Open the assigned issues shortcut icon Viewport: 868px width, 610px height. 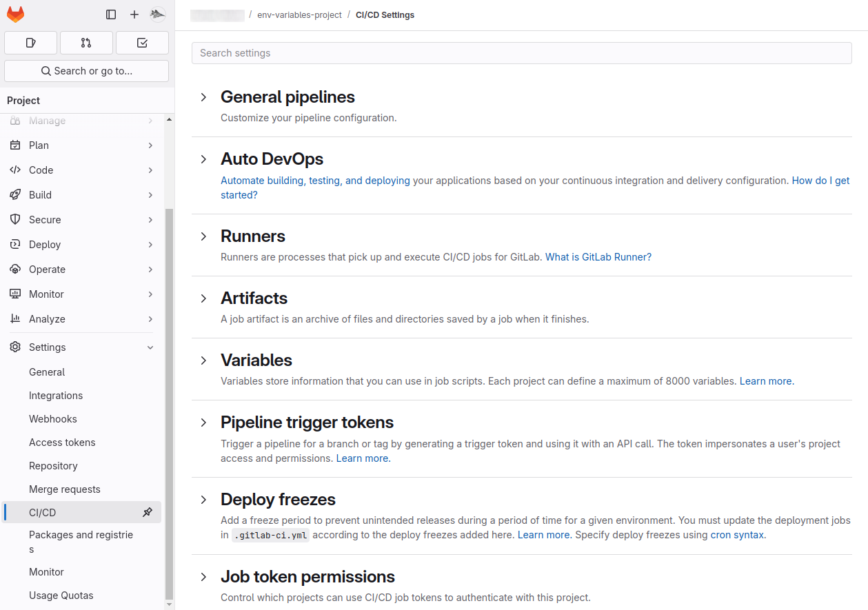click(x=30, y=43)
